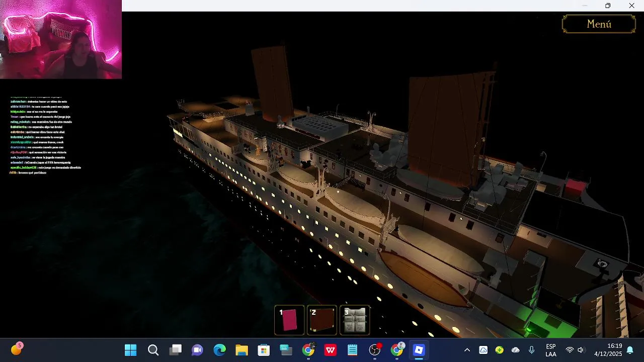
Task: Launch Microsoft Edge from the taskbar
Action: pos(219,350)
